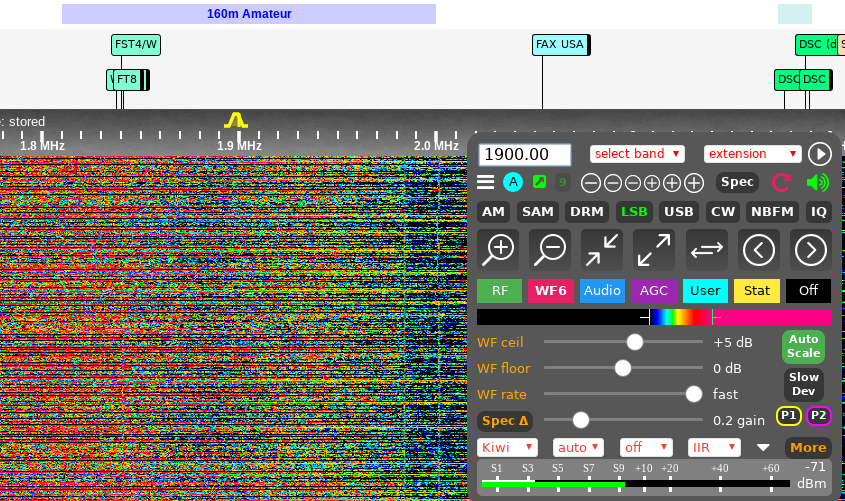Click the zoom to band arrows icon
Screen dimensions: 845x501
tap(602, 249)
